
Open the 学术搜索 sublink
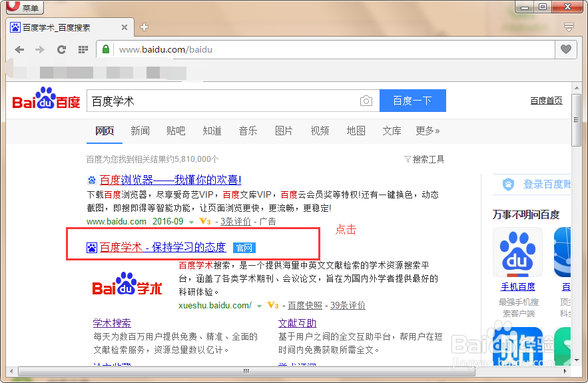tap(112, 323)
